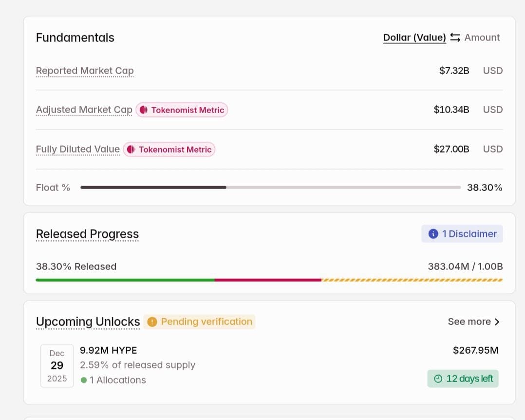Screen dimensions: 525x420
Task: Click the swap arrows icon beside Dollar (Value)
Action: click(x=455, y=38)
